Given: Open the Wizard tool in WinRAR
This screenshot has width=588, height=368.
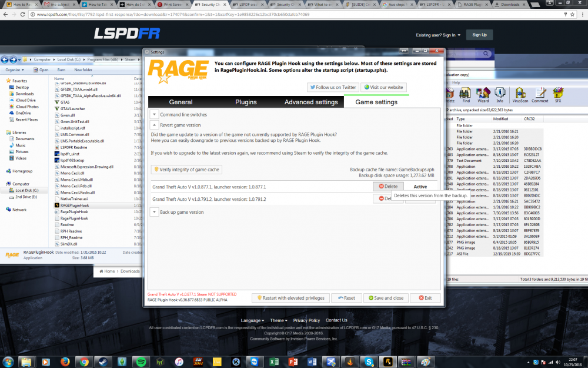Looking at the screenshot, I should click(483, 95).
